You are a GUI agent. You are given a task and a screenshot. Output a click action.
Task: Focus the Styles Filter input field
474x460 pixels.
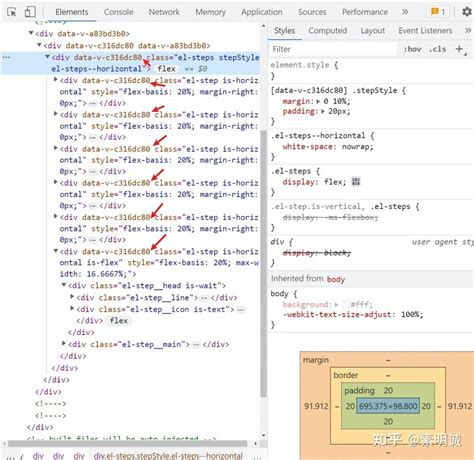333,49
